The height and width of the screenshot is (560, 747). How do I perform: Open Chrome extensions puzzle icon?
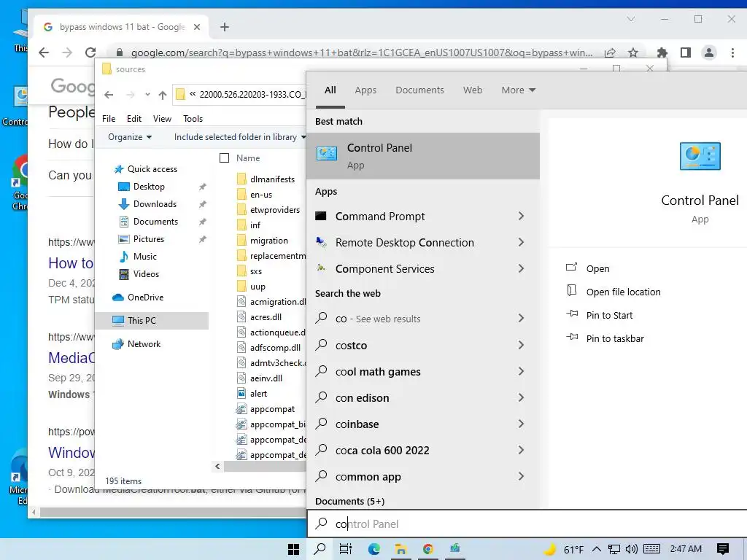coord(662,52)
